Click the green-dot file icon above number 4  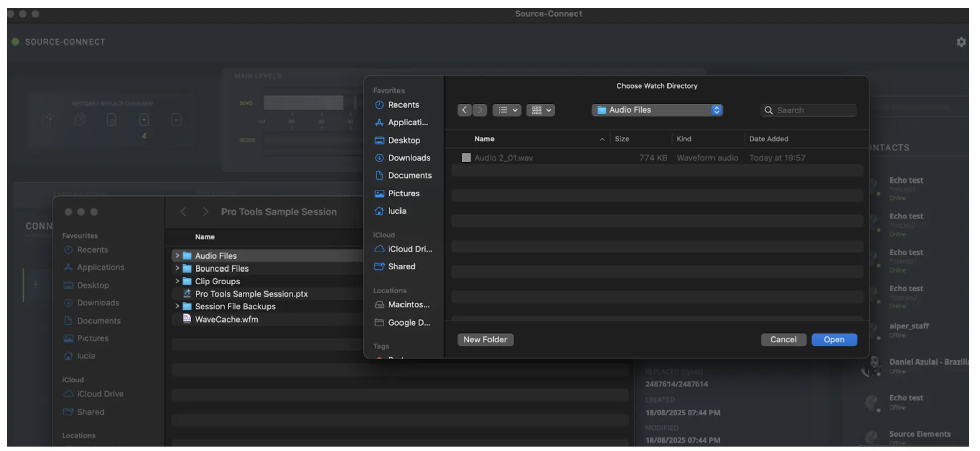[144, 120]
